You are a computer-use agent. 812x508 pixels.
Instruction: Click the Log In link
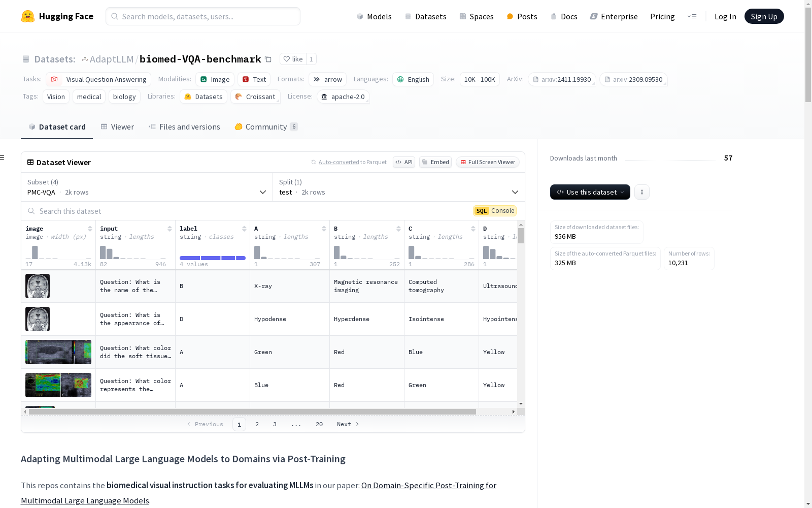[725, 16]
